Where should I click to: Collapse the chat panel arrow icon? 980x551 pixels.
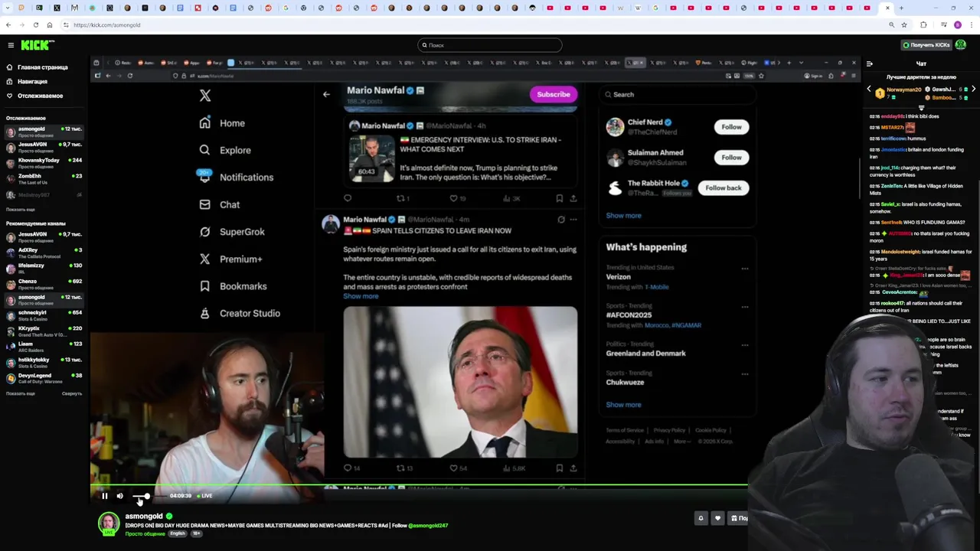[x=869, y=64]
